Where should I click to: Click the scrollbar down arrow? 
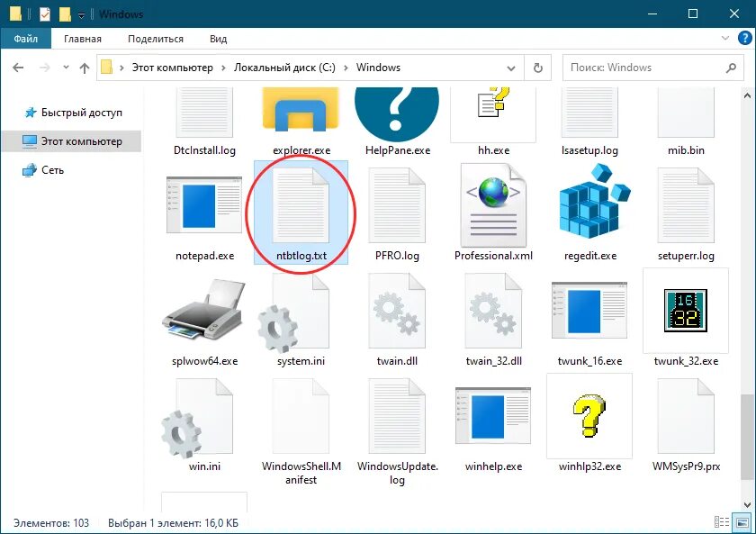747,504
